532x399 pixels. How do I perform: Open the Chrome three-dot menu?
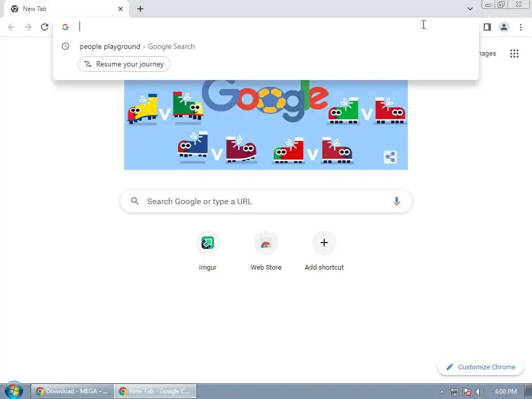(521, 27)
